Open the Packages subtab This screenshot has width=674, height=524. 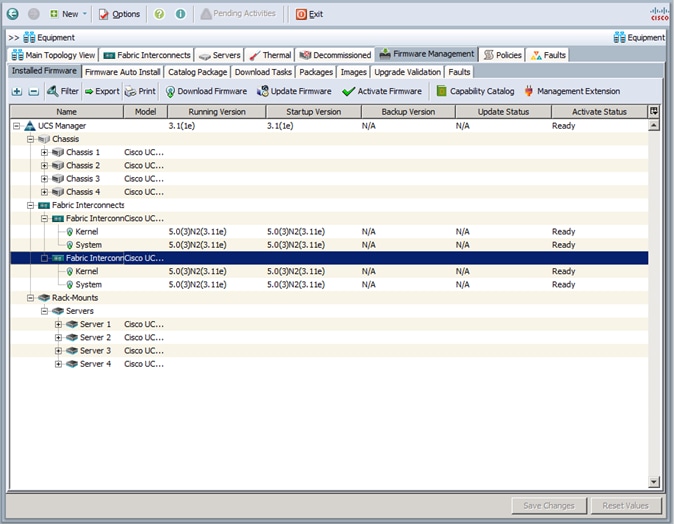316,72
